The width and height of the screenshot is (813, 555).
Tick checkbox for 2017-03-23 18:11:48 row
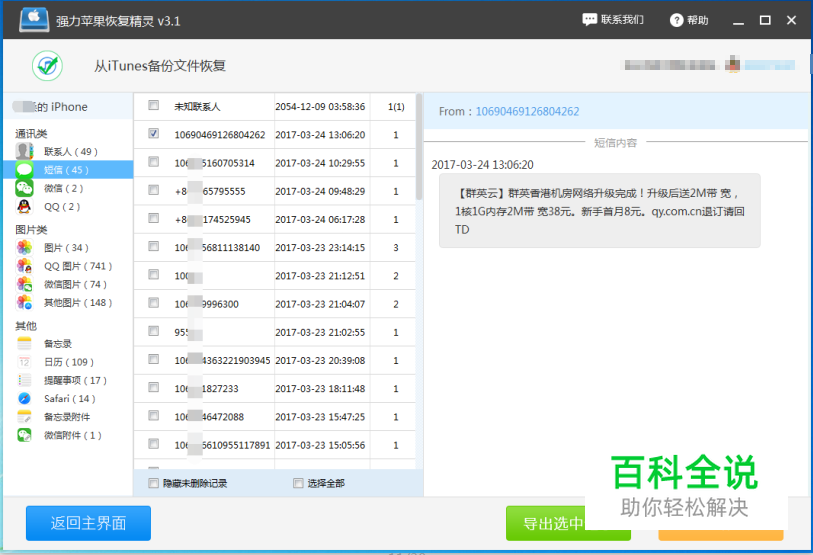[153, 387]
